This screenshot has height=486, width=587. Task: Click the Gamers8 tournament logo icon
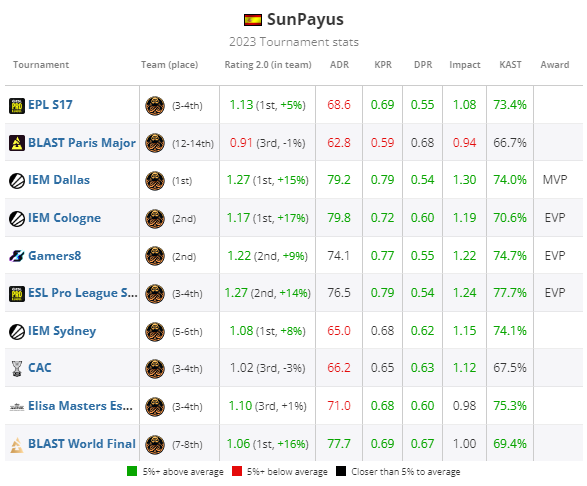coord(17,256)
